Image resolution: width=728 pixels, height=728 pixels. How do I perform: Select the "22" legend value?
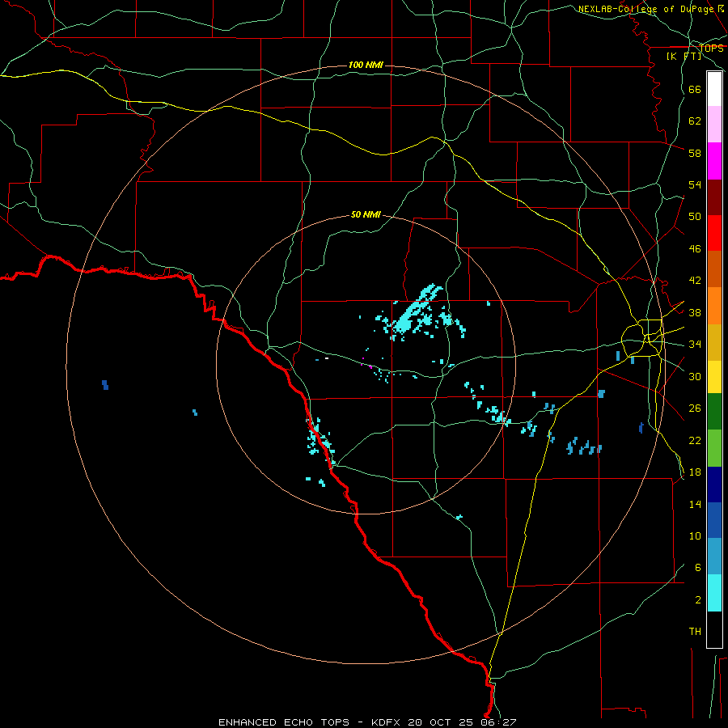click(x=695, y=440)
